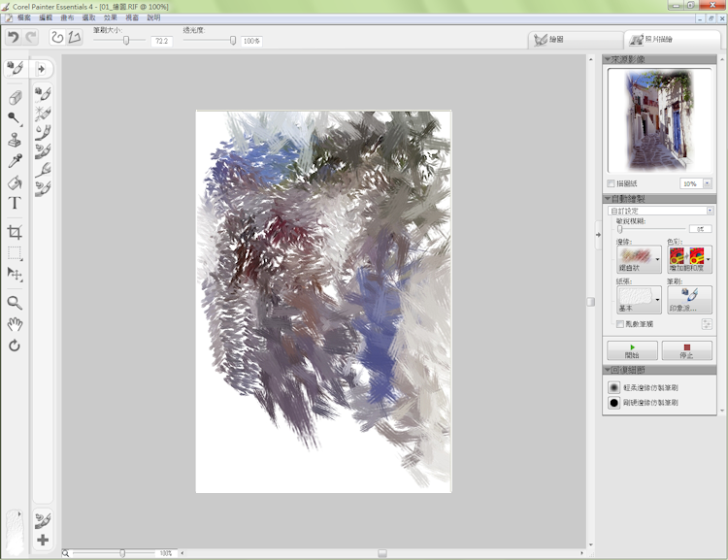Click the Redo arrow button
The width and height of the screenshot is (728, 560).
click(x=31, y=37)
